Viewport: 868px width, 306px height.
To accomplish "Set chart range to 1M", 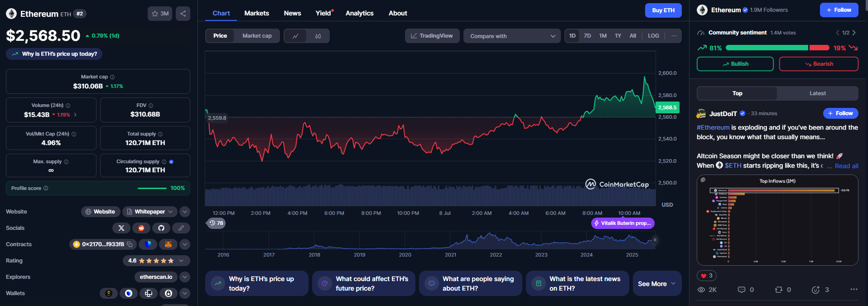I will click(603, 36).
